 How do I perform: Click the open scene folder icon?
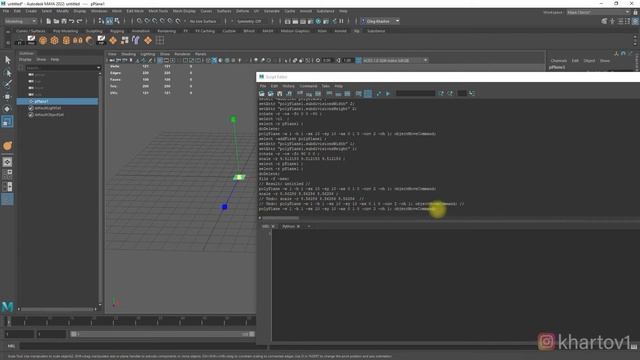coord(56,21)
